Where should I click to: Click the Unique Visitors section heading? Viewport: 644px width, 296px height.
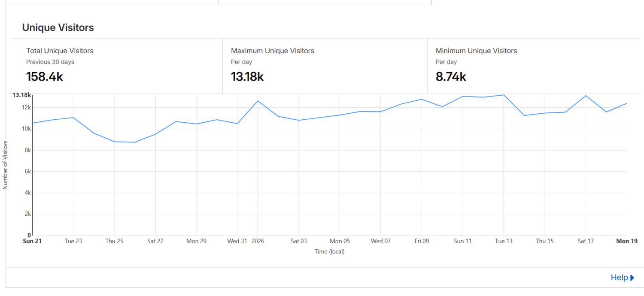point(58,27)
